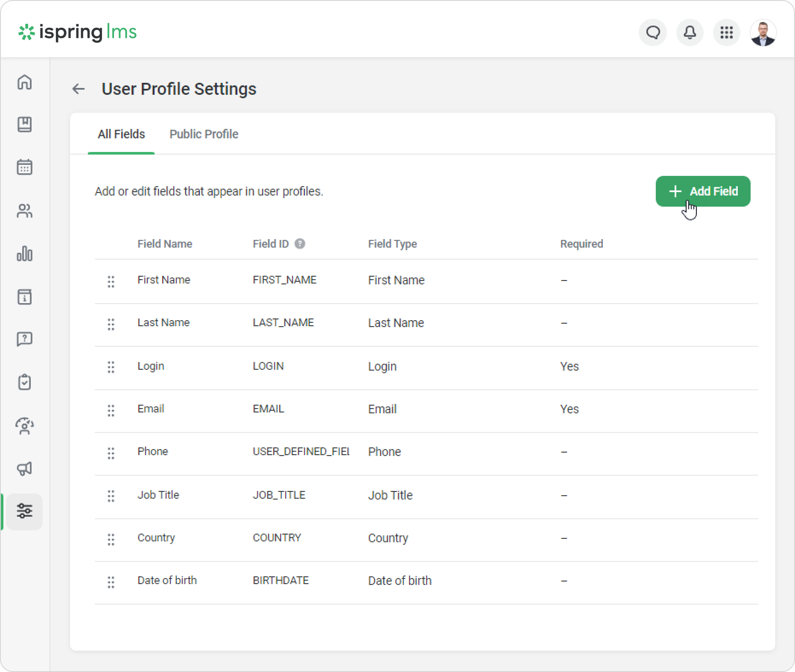795x672 pixels.
Task: Switch to the Public Profile tab
Action: tap(204, 134)
